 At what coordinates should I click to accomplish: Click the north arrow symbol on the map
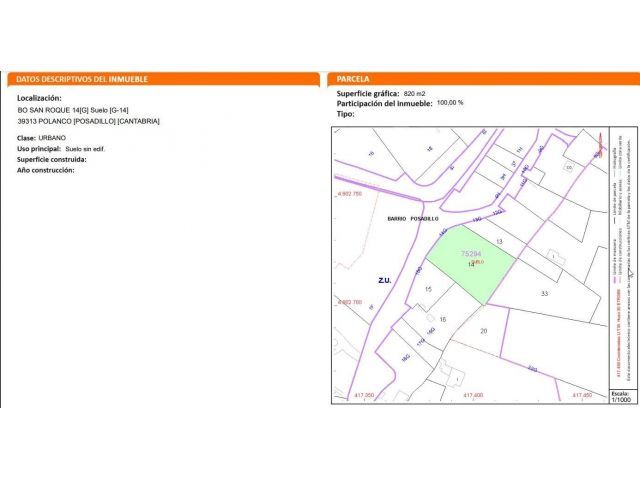(x=600, y=146)
